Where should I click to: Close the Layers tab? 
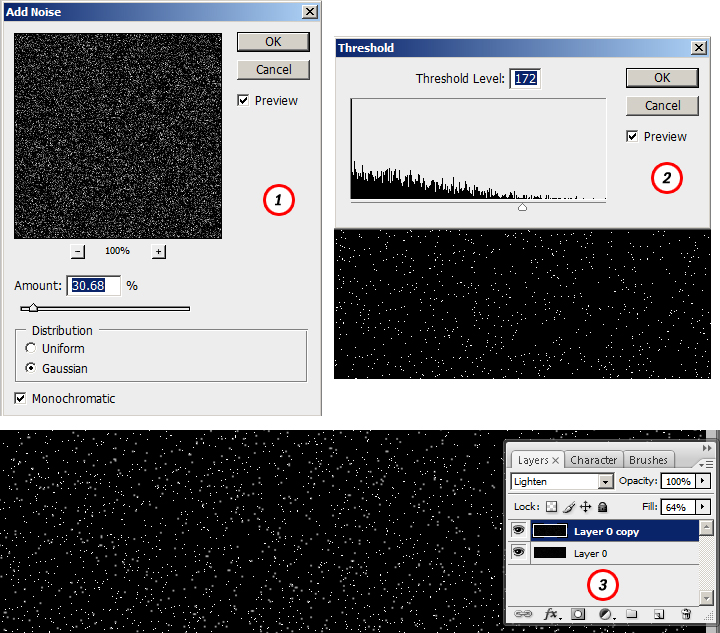click(555, 460)
